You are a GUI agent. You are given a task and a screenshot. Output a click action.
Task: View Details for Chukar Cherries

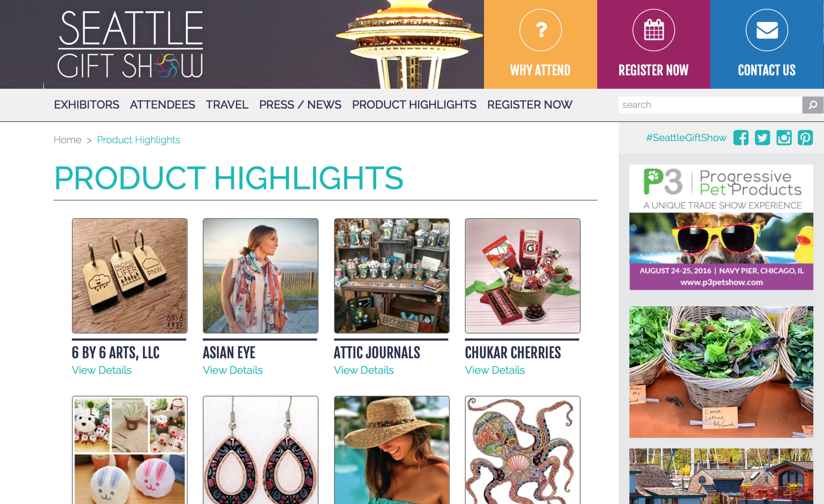tap(495, 370)
